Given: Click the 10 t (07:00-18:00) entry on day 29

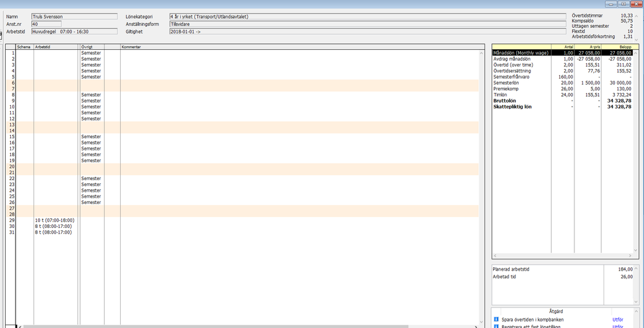Looking at the screenshot, I should (55, 221).
